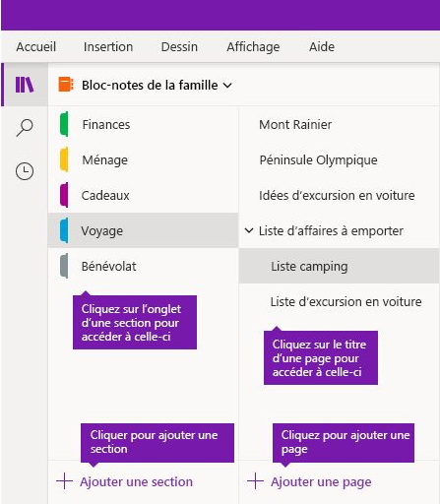Open the Insertion tab
The width and height of the screenshot is (440, 504).
point(108,47)
